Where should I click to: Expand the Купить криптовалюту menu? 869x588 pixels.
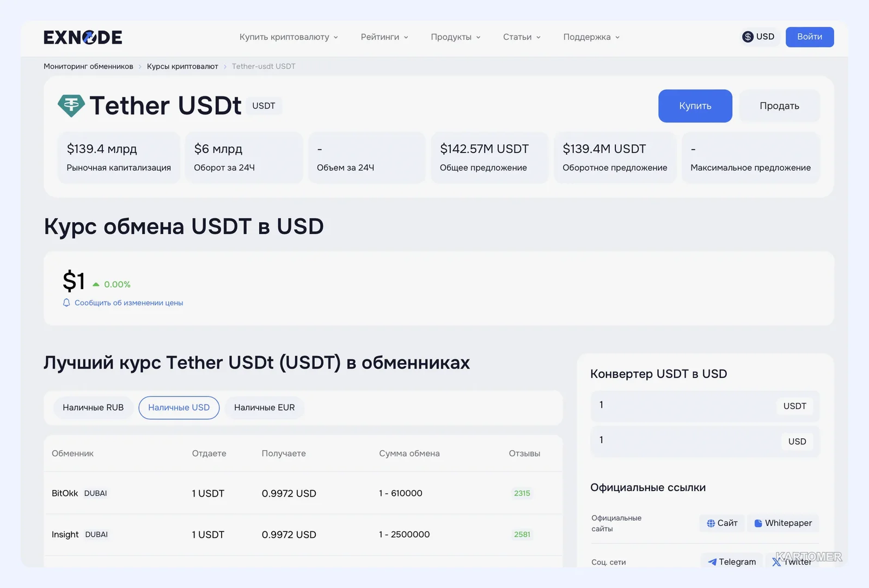pos(289,37)
